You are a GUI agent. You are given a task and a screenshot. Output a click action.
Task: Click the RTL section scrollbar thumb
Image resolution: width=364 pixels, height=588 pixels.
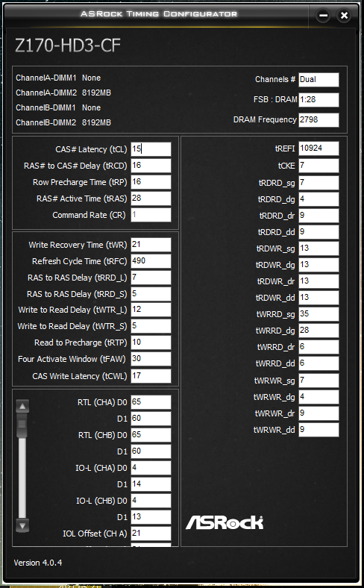pyautogui.click(x=22, y=425)
